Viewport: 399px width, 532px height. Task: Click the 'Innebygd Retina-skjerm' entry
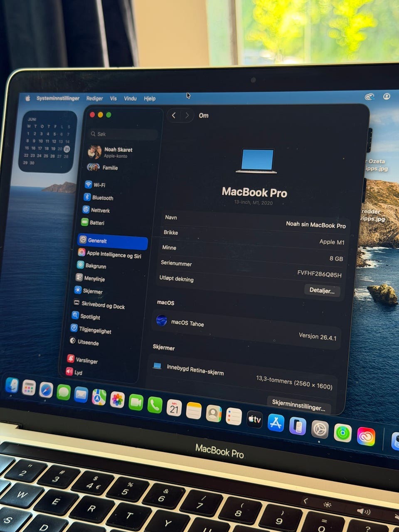195,369
